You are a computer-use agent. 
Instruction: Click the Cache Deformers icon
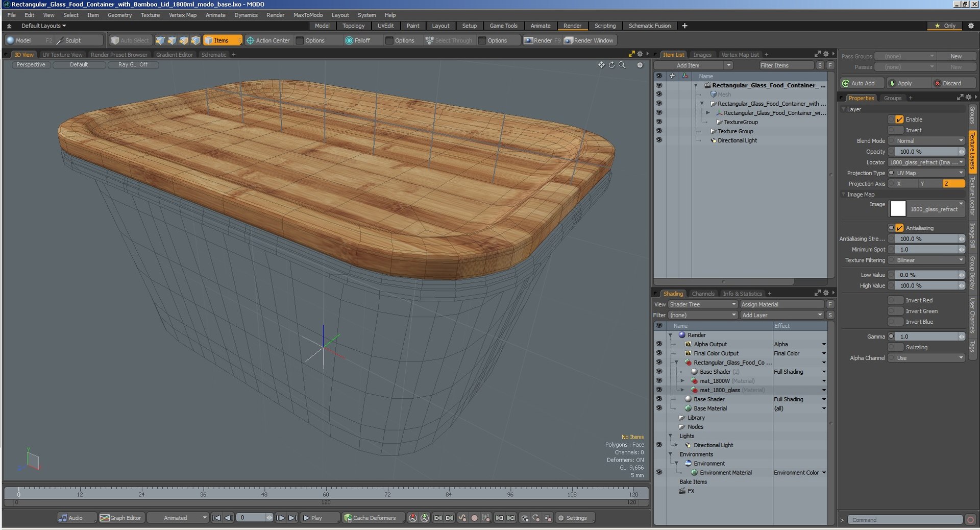[x=348, y=518]
